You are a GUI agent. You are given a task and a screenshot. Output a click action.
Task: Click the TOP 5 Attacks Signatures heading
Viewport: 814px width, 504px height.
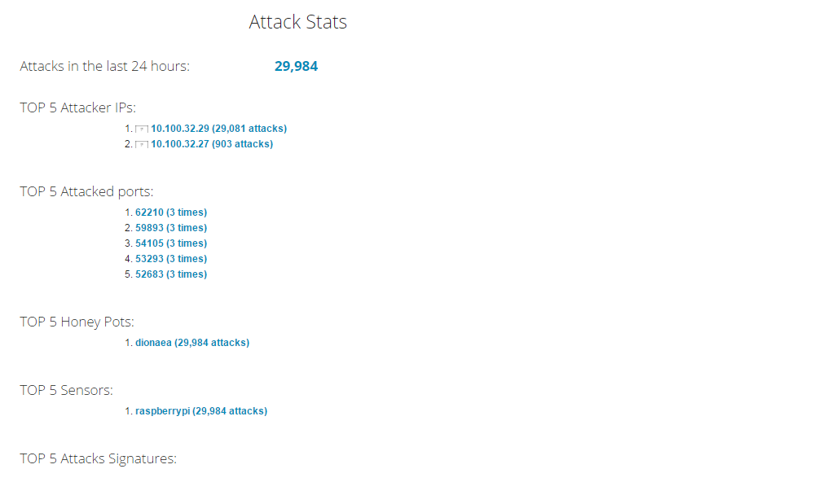click(98, 459)
